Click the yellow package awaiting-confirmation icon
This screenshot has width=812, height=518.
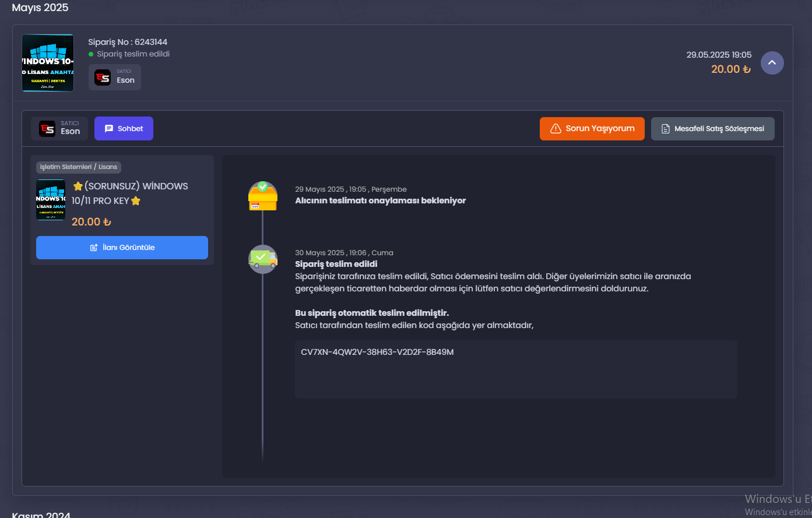263,196
